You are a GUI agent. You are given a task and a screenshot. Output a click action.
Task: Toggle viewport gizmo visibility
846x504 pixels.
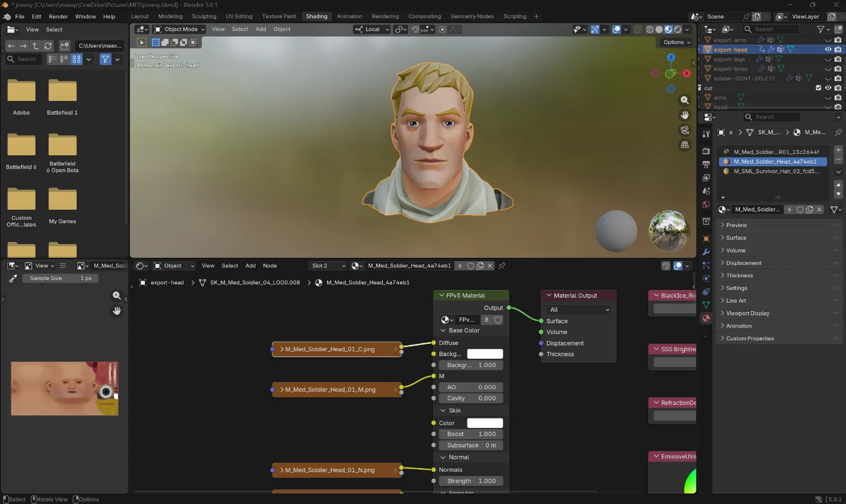tap(595, 30)
